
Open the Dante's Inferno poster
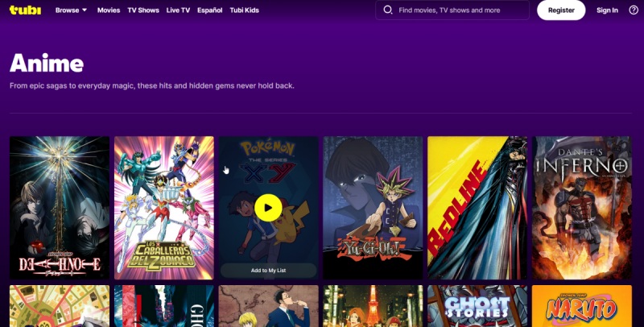coord(581,208)
